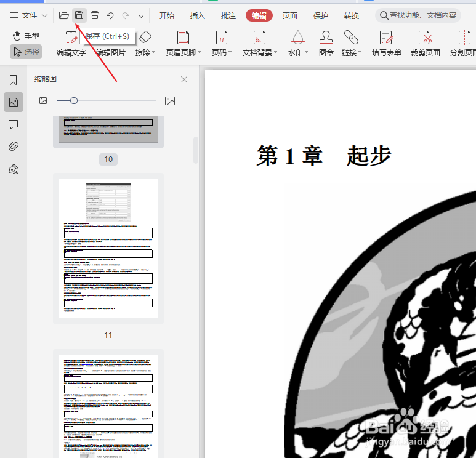Select the 编辑图片 tool
This screenshot has width=476, height=458.
pos(111,52)
